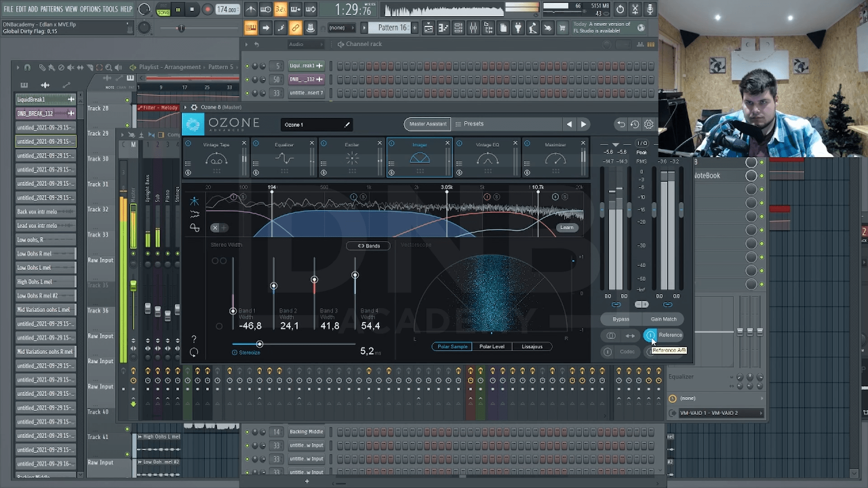Open the mixer view icon in the FL toolbar
This screenshot has width=868, height=488.
[473, 28]
